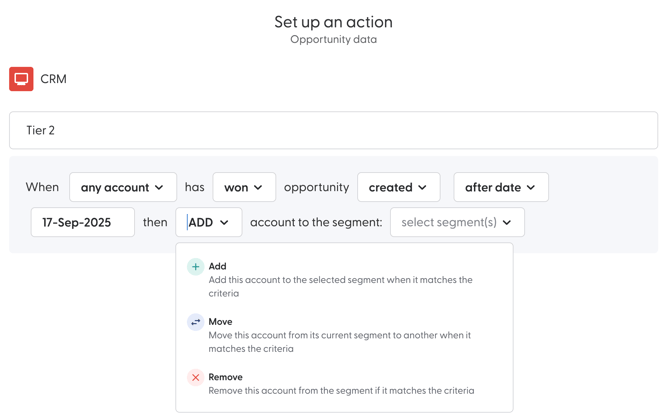Click the blue swap-arrows Move icon
The image size is (670, 416).
pos(195,322)
